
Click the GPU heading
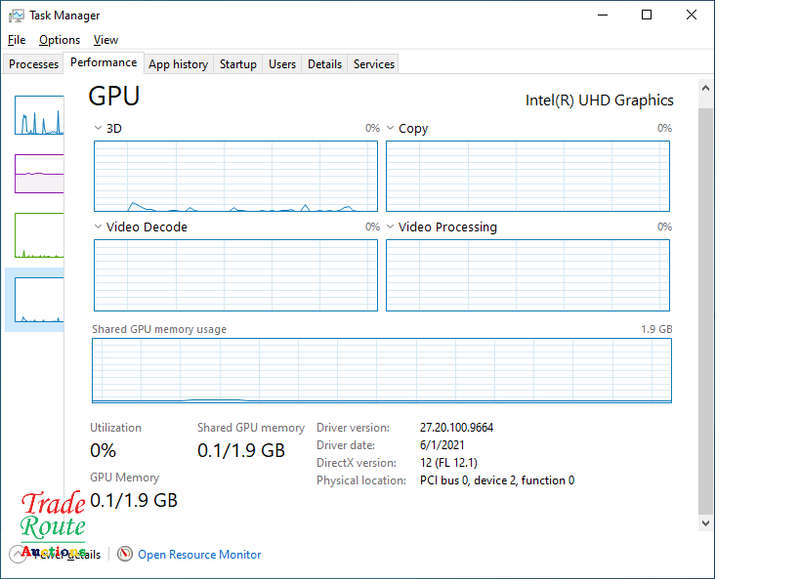114,96
